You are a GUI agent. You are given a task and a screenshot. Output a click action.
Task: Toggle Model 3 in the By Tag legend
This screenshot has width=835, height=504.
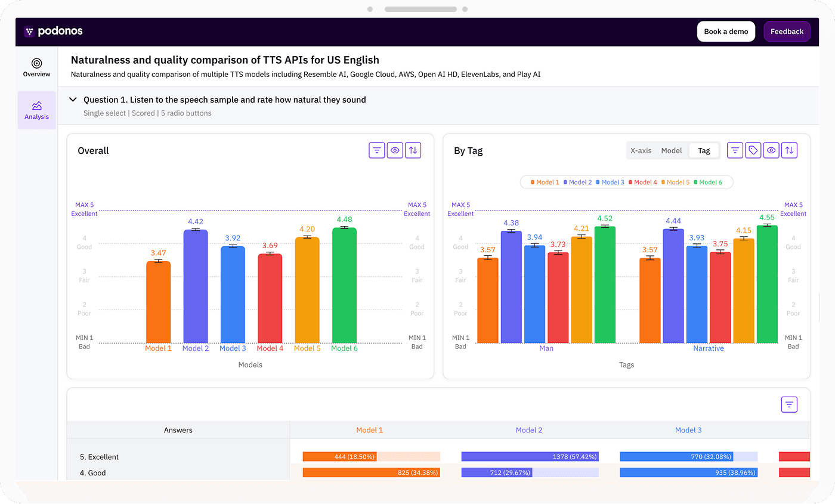point(610,183)
